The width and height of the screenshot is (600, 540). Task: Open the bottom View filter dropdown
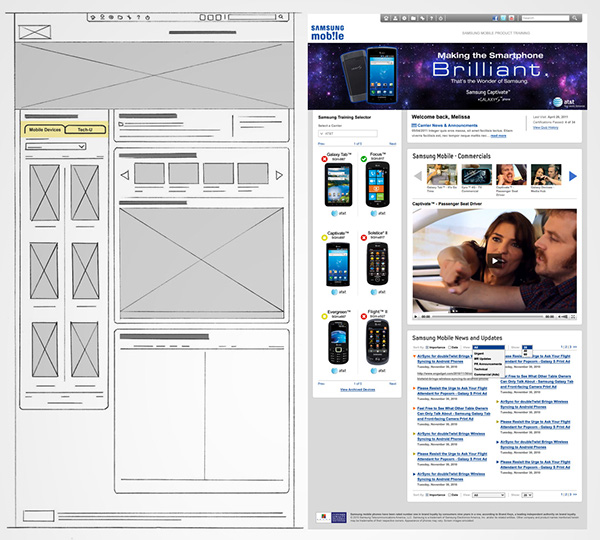tap(489, 495)
